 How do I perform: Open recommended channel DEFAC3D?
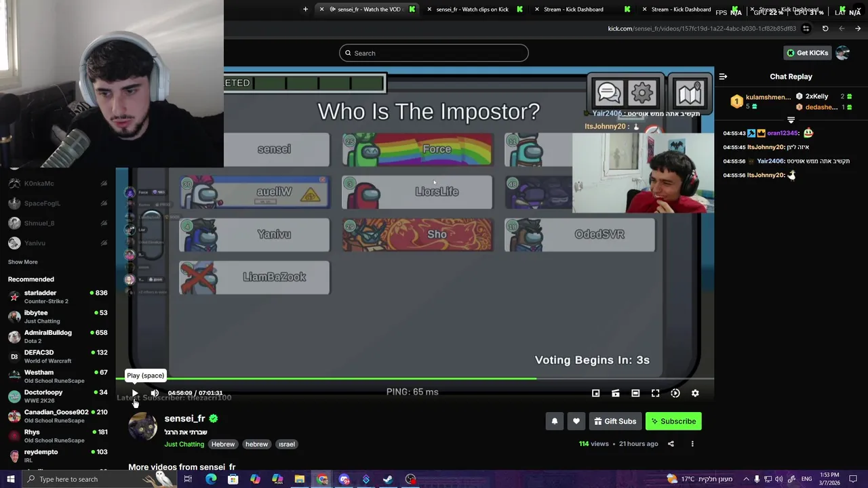pos(58,357)
